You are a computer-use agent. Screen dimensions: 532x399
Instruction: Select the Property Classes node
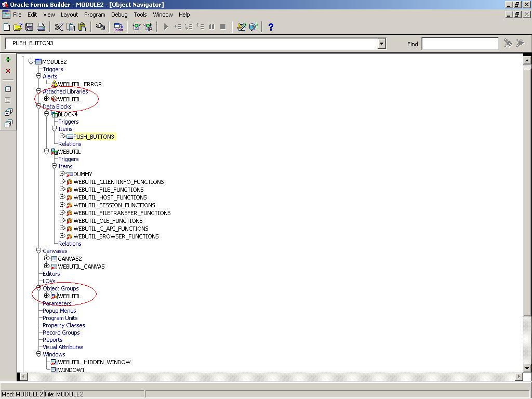click(x=64, y=325)
